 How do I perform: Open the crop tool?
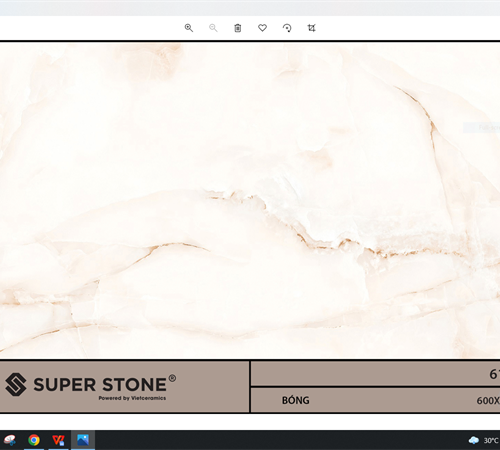coord(311,28)
